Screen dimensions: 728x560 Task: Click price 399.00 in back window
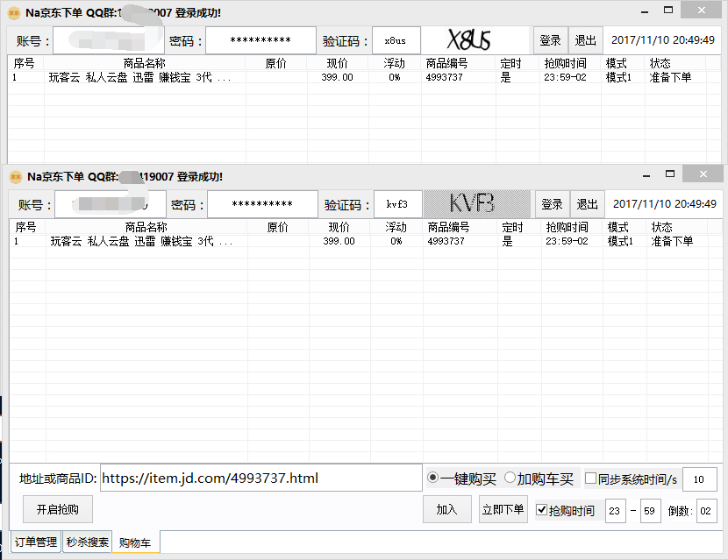[337, 77]
